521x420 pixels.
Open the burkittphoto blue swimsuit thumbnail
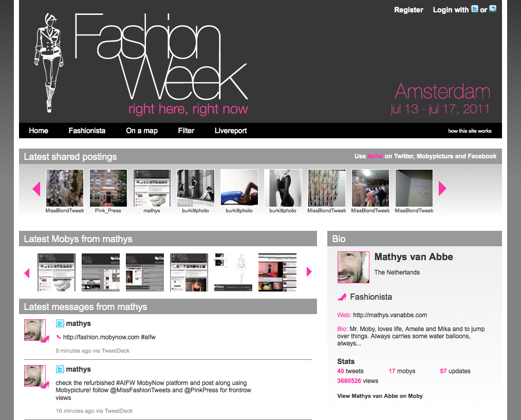tap(239, 188)
